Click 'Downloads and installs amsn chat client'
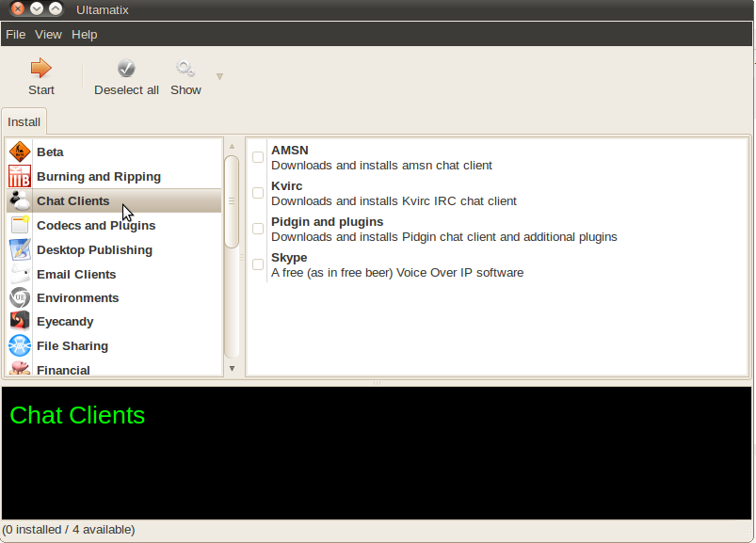The height and width of the screenshot is (543, 756). (382, 166)
